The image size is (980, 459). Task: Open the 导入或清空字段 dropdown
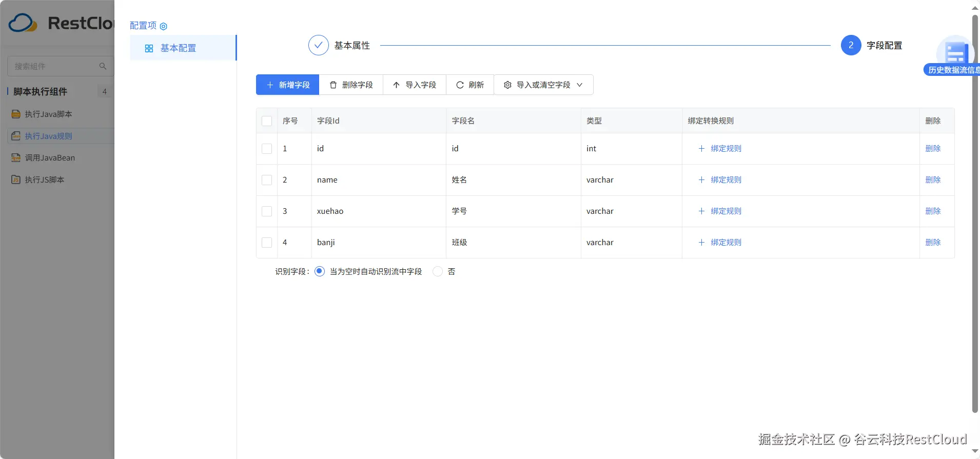[x=543, y=85]
